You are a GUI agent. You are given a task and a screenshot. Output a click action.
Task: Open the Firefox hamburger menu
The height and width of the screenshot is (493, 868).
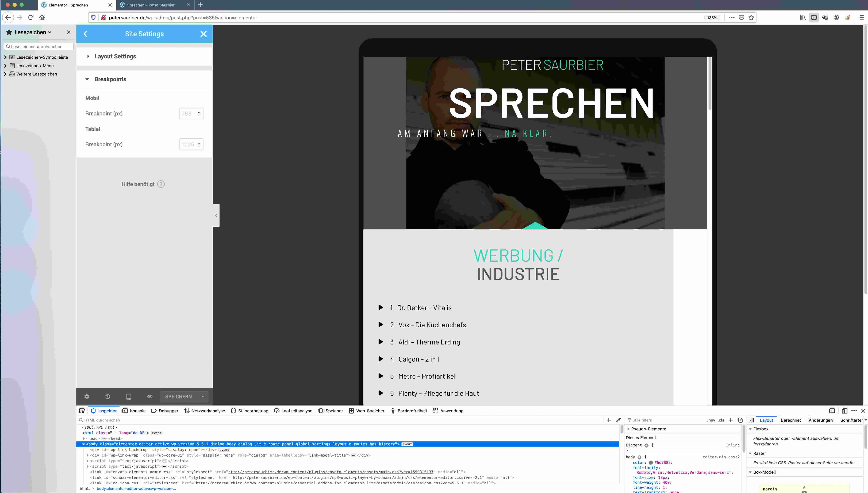[x=862, y=18]
